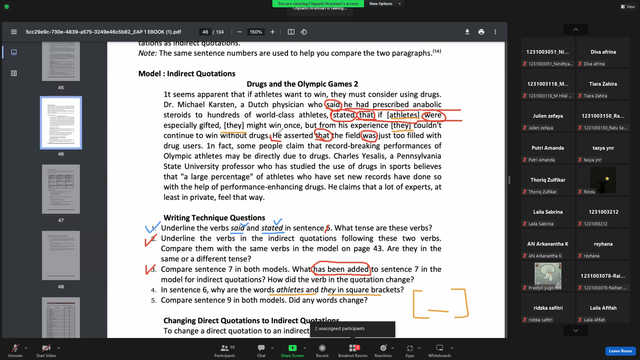Rotate the PDF page counterclockwise
This screenshot has height=360, width=640.
click(x=304, y=32)
